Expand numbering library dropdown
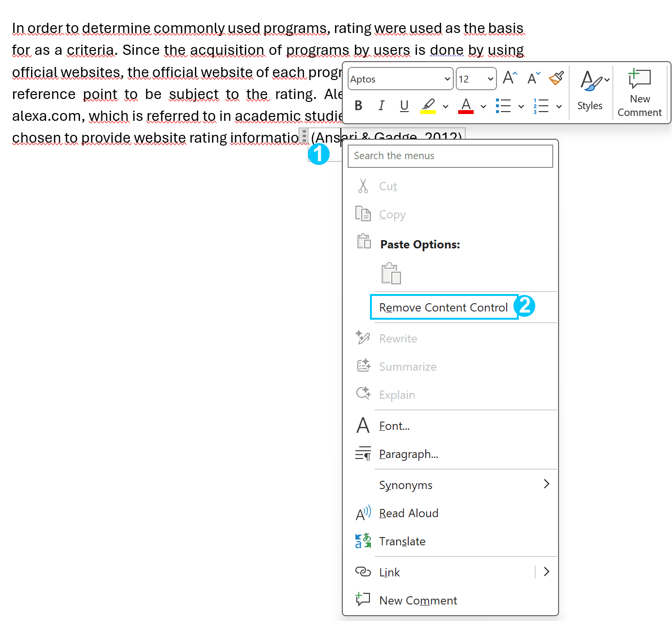Screen dimensions: 672x621 pos(559,106)
